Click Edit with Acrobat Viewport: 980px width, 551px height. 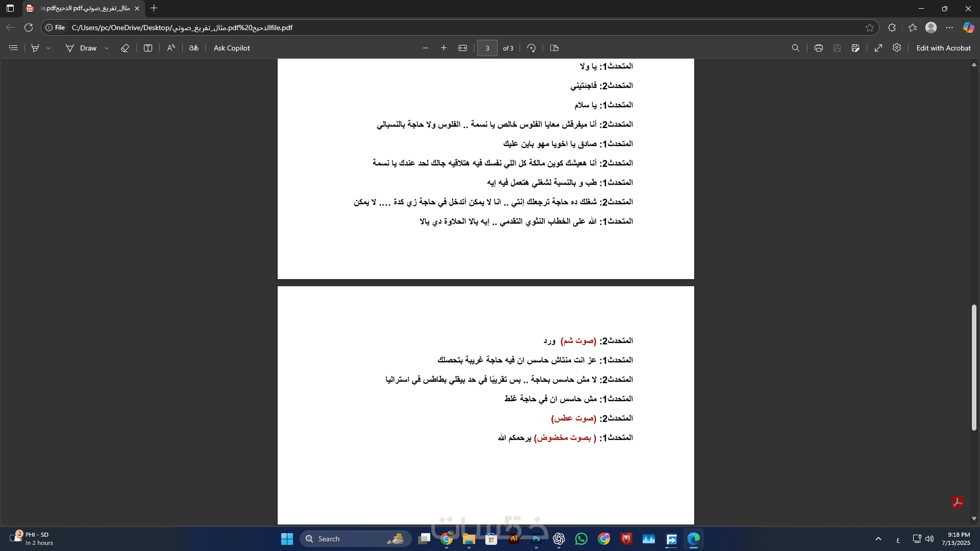(943, 48)
